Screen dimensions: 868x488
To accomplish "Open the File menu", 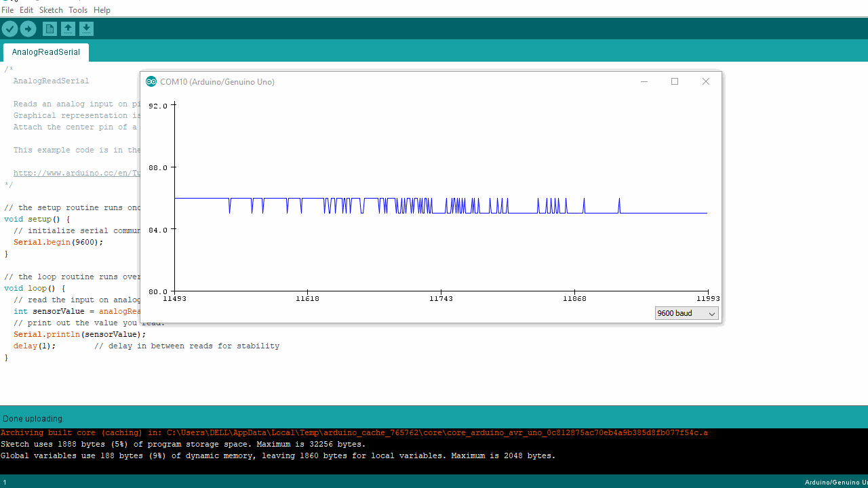I will pos(7,10).
